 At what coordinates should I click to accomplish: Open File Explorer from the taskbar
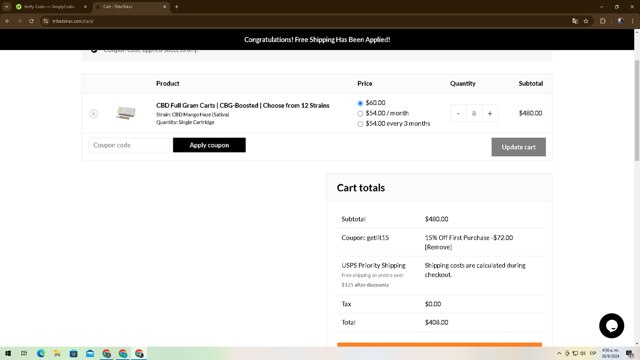click(x=57, y=353)
